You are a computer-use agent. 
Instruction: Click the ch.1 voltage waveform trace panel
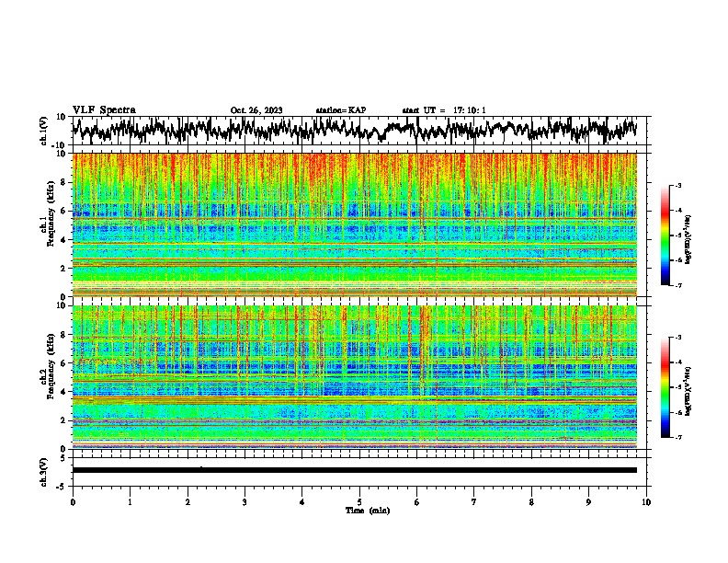pos(361,131)
